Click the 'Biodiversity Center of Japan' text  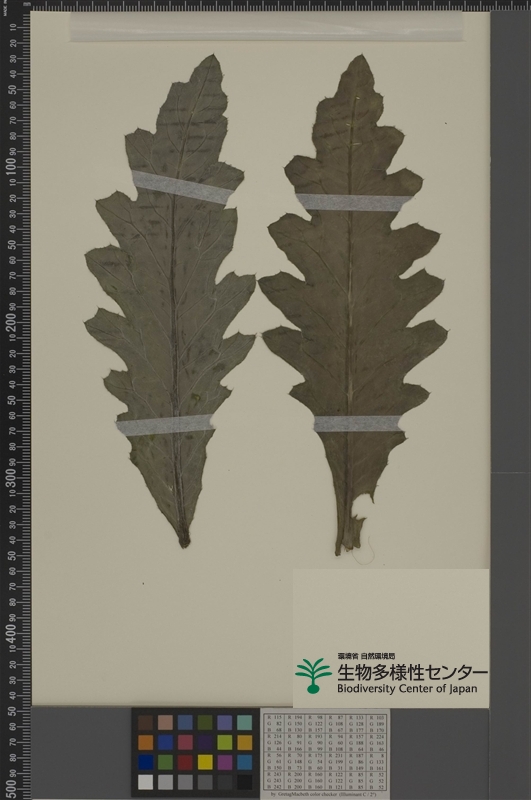point(407,688)
